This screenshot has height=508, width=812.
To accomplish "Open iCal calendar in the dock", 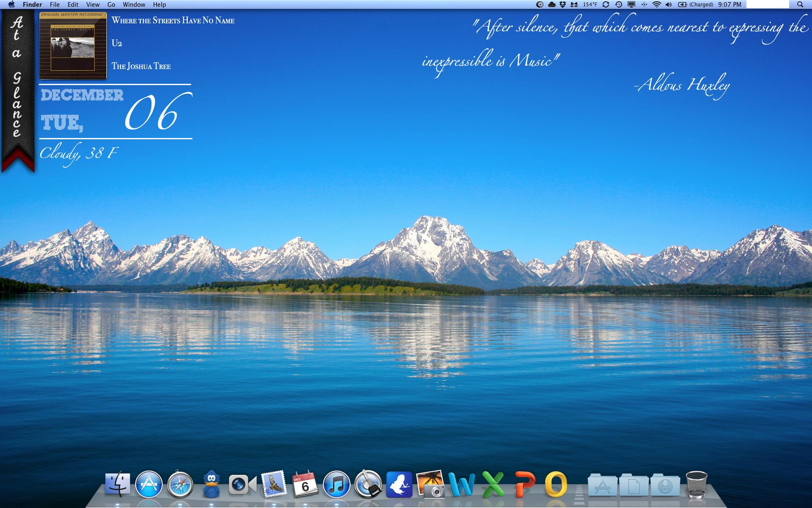I will pyautogui.click(x=305, y=484).
